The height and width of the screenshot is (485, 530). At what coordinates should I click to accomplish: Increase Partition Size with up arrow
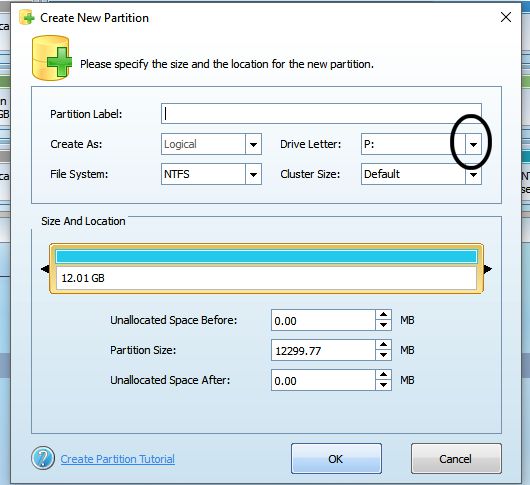tap(383, 344)
